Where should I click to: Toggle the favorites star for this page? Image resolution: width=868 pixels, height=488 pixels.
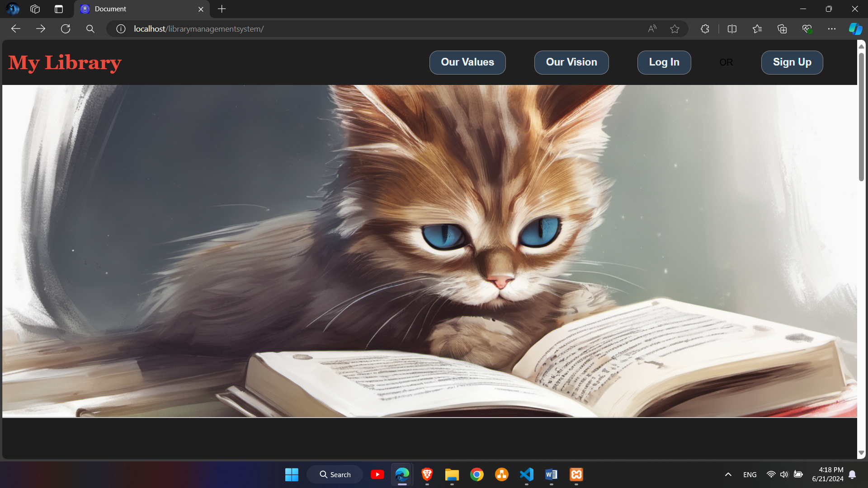pyautogui.click(x=675, y=28)
